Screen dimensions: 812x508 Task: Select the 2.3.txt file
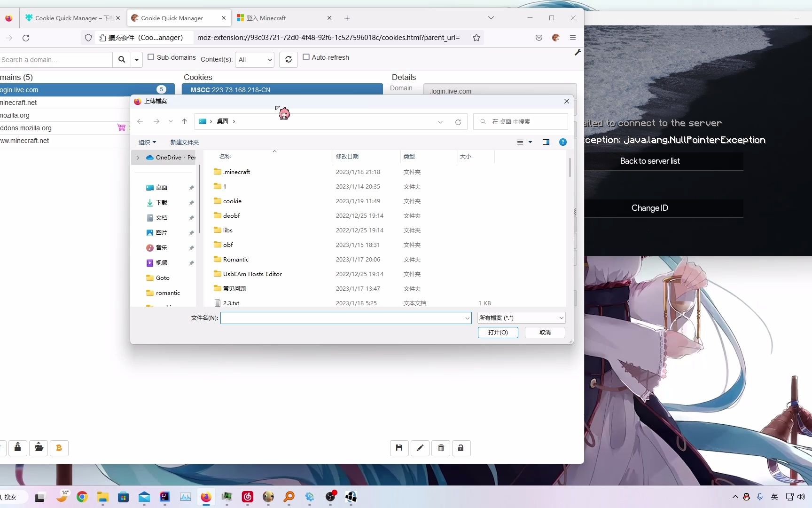[x=231, y=303]
